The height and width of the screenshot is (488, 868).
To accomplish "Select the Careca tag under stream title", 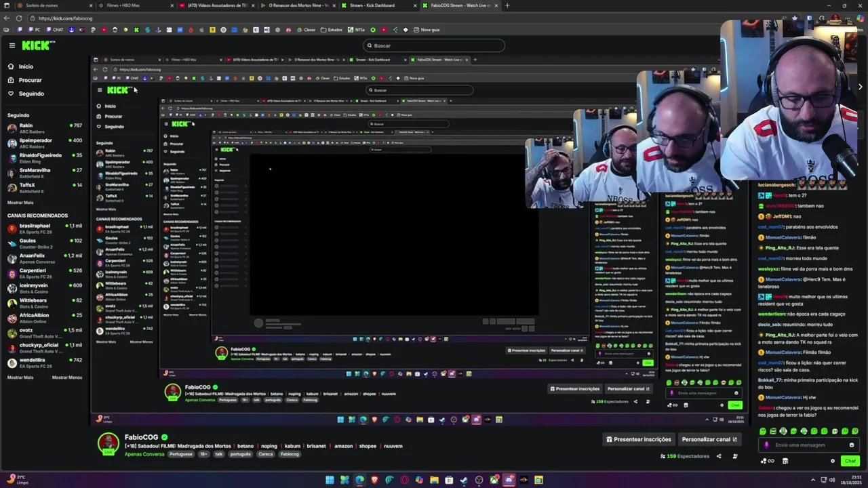I will pyautogui.click(x=266, y=454).
